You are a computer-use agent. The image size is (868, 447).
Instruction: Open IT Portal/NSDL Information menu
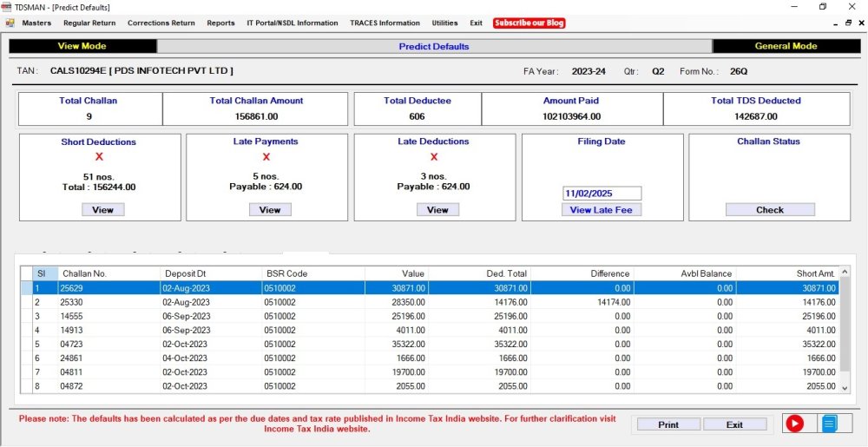coord(293,23)
